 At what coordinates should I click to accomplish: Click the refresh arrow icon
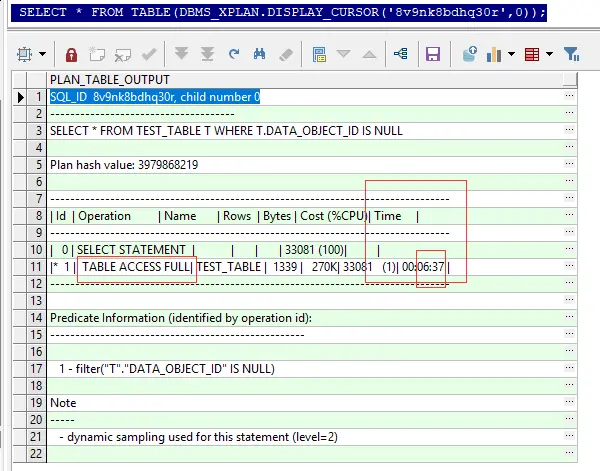[x=233, y=54]
